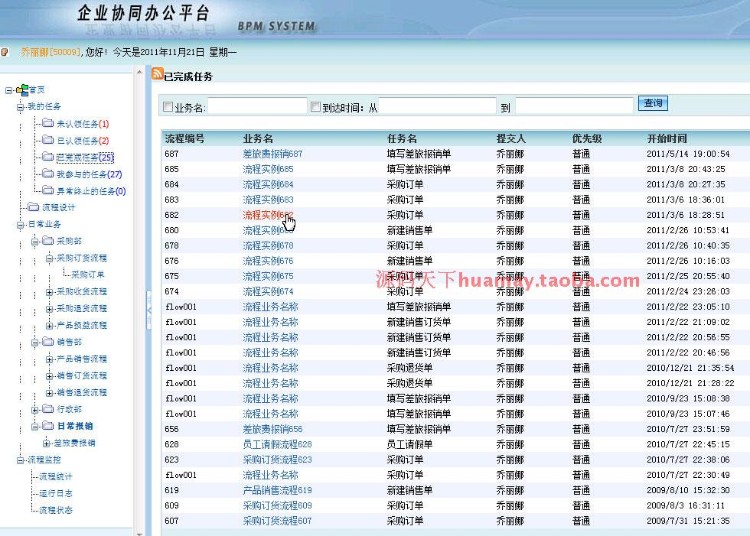The height and width of the screenshot is (536, 750).
Task: Click the 员工请假单 task name cell
Action: 409,444
